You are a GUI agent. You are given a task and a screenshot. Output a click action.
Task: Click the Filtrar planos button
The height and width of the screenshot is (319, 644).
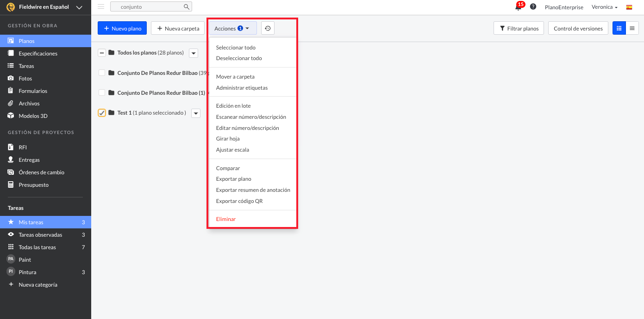519,28
